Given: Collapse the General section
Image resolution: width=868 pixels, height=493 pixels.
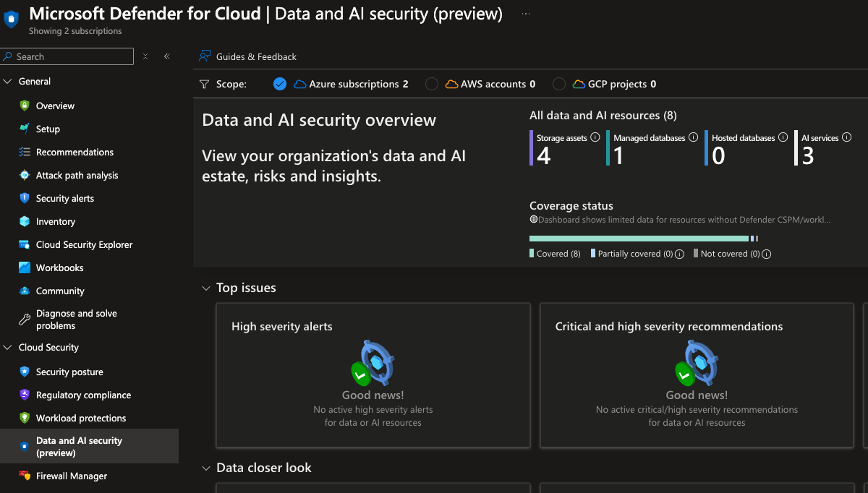Looking at the screenshot, I should click(x=9, y=81).
